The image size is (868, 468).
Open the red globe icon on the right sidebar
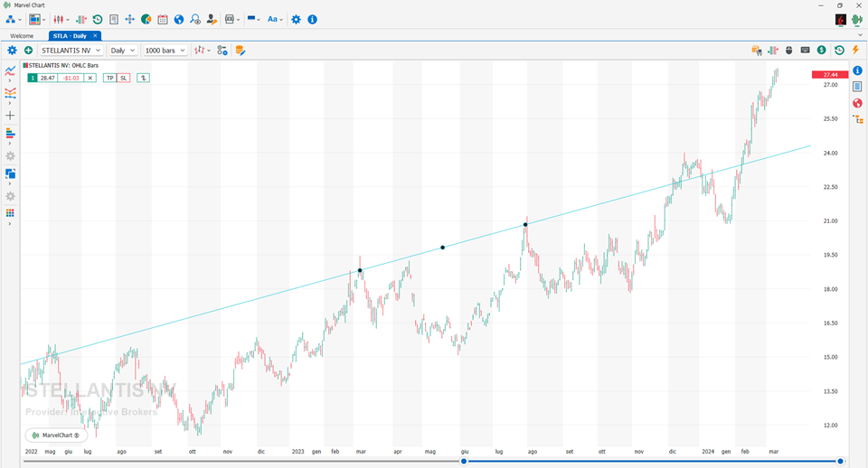click(857, 103)
